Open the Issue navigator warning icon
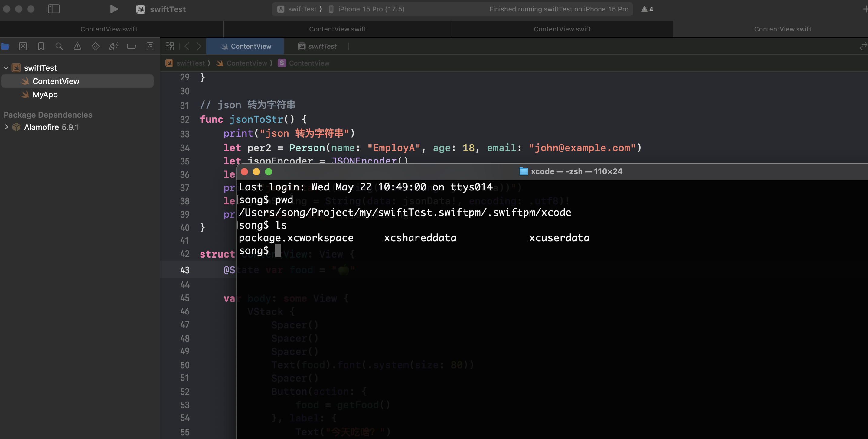This screenshot has width=868, height=439. 77,46
